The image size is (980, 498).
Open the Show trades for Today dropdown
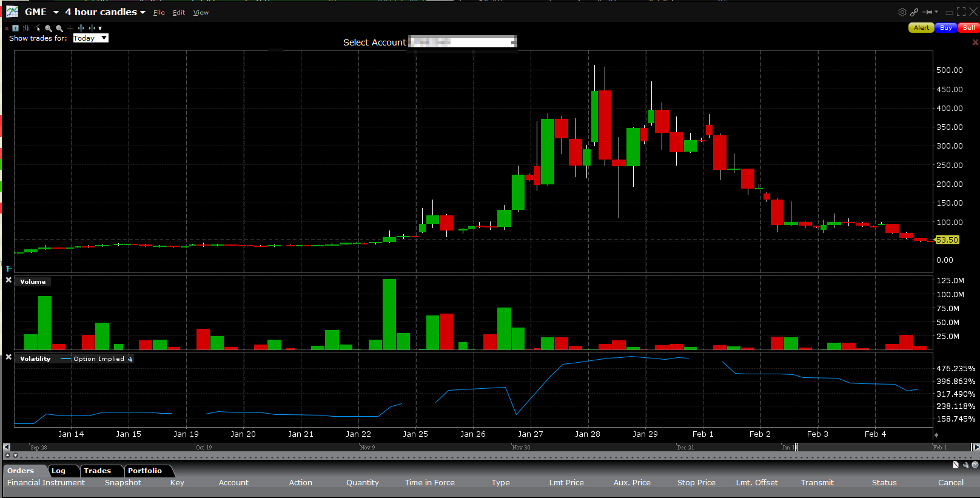click(x=90, y=38)
